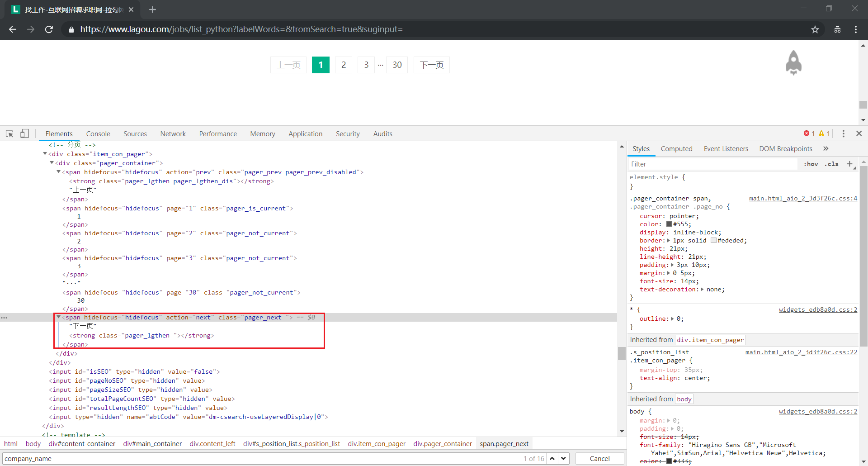
Task: Select div.pager_container in breadcrumb
Action: (443, 444)
